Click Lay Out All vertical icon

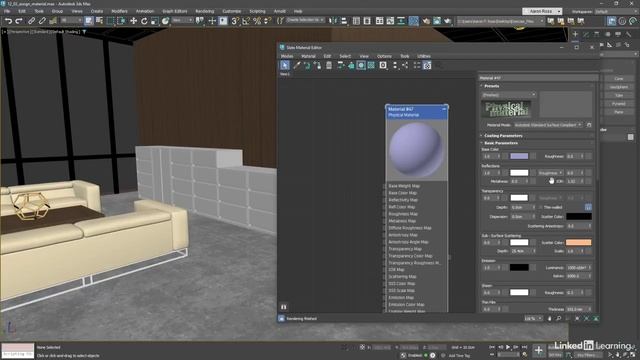pos(395,65)
